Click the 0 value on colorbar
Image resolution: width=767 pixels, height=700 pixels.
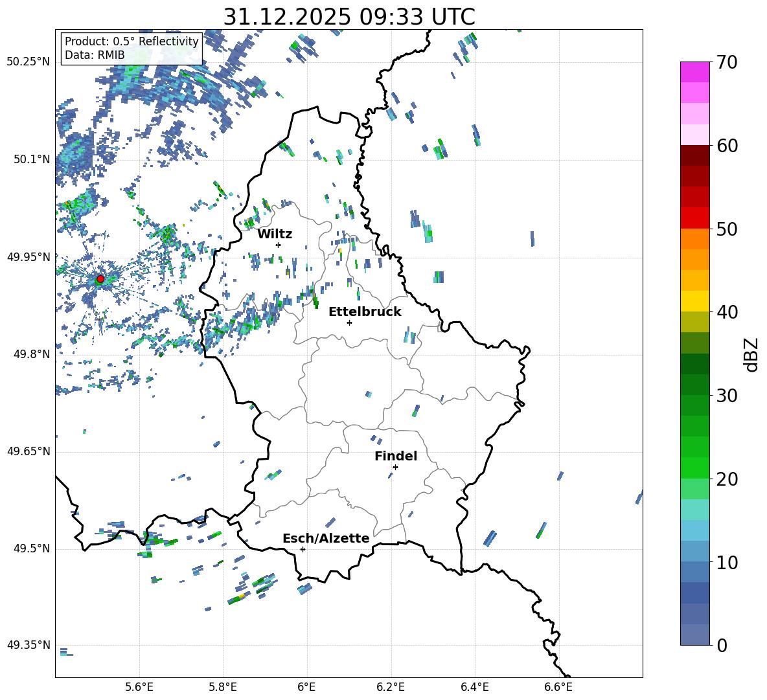[722, 646]
